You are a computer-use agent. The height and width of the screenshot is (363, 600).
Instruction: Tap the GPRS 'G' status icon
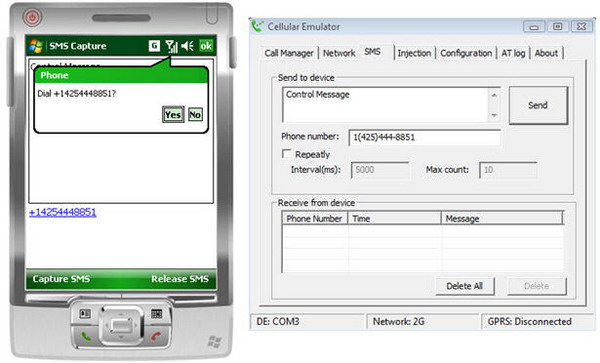[154, 46]
